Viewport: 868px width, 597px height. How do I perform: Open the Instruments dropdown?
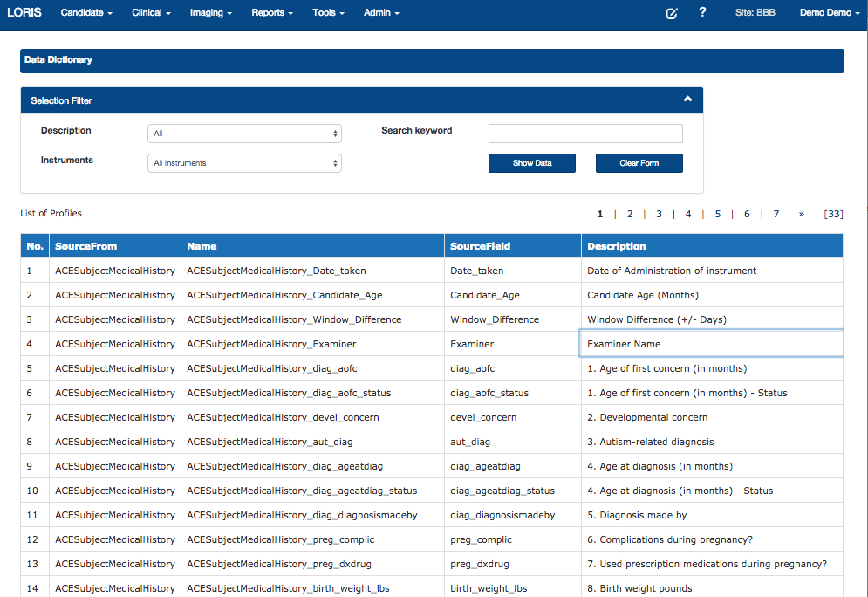pyautogui.click(x=244, y=163)
